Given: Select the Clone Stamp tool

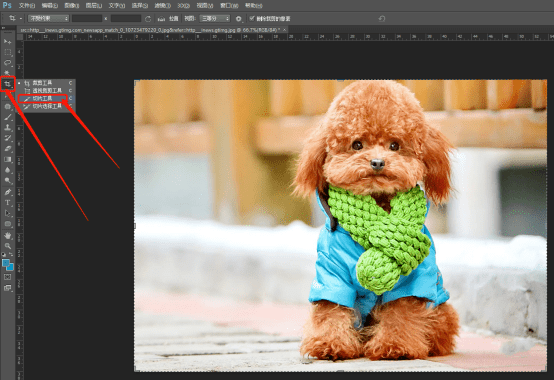Looking at the screenshot, I should point(7,127).
